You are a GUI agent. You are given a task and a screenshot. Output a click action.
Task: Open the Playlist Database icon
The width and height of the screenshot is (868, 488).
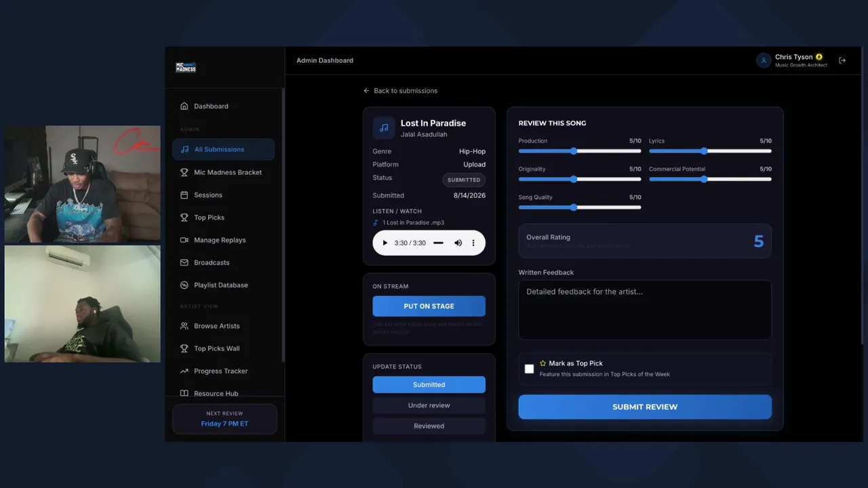coord(184,285)
